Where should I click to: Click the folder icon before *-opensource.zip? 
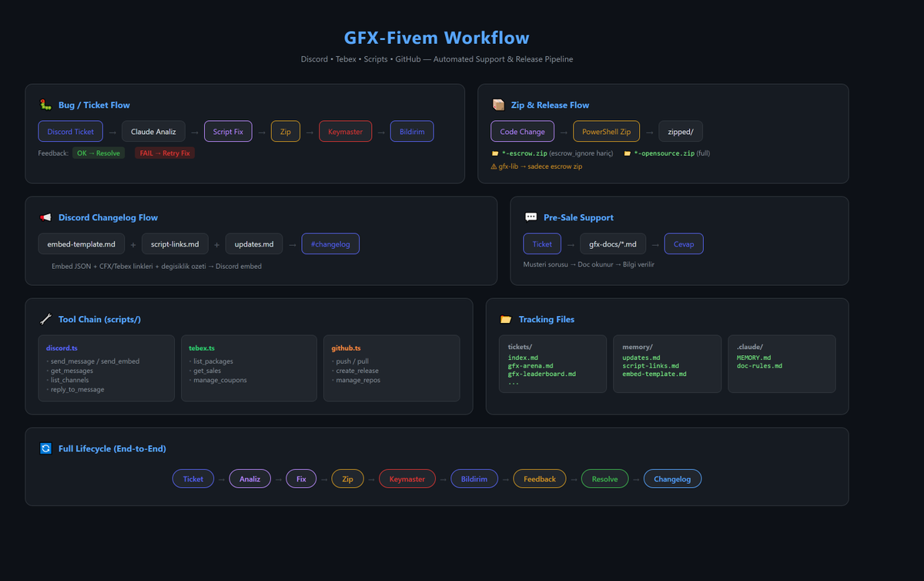[628, 153]
